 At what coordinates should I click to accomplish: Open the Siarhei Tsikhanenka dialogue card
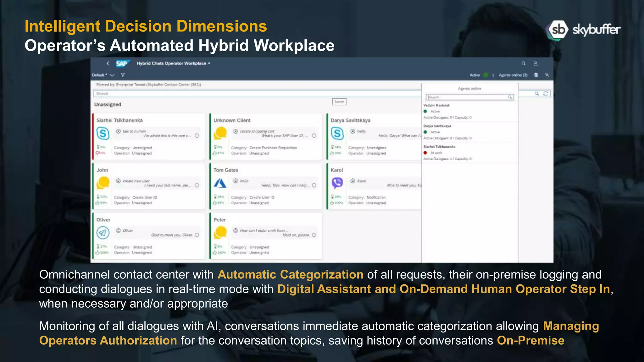click(x=149, y=137)
